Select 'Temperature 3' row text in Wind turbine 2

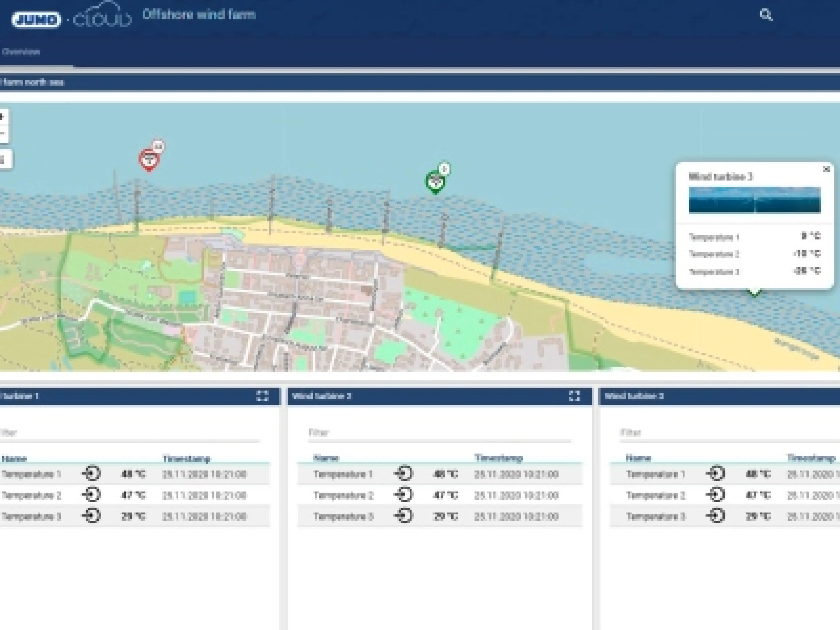(x=343, y=516)
